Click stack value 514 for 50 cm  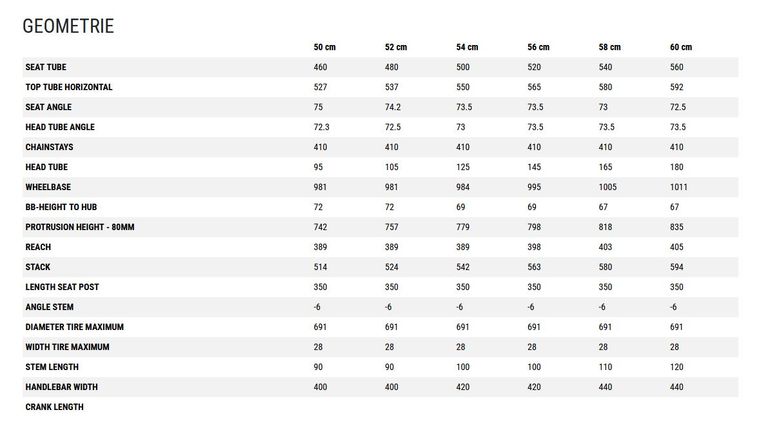[x=320, y=267]
